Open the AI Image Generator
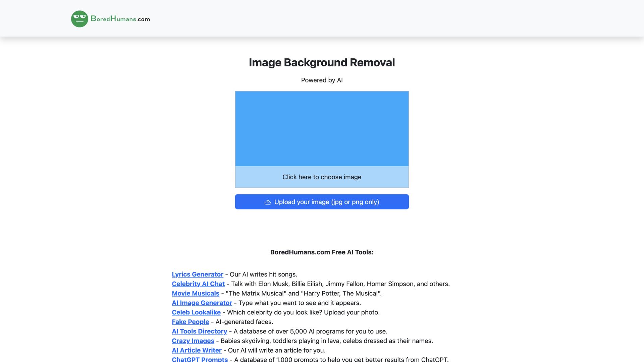 pyautogui.click(x=202, y=303)
